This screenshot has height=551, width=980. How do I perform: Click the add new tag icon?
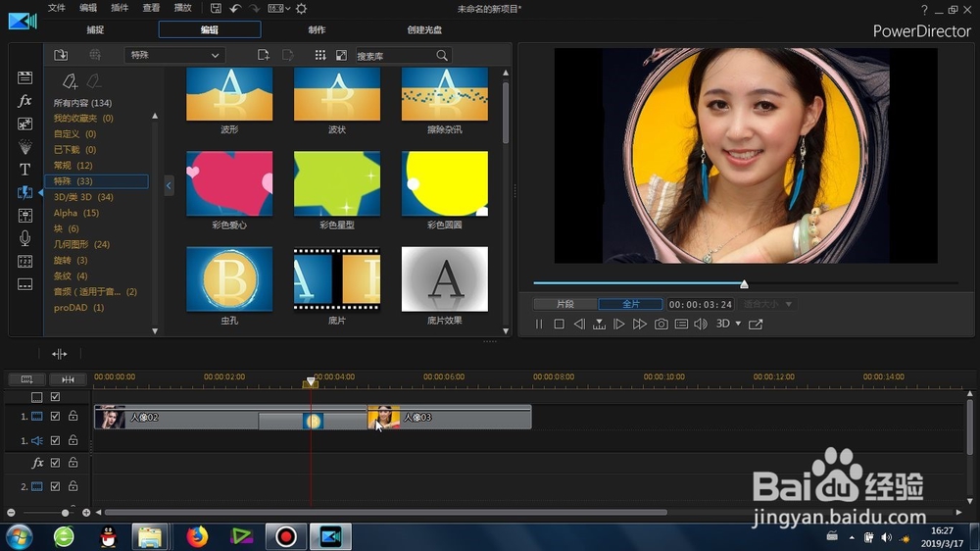pos(70,81)
